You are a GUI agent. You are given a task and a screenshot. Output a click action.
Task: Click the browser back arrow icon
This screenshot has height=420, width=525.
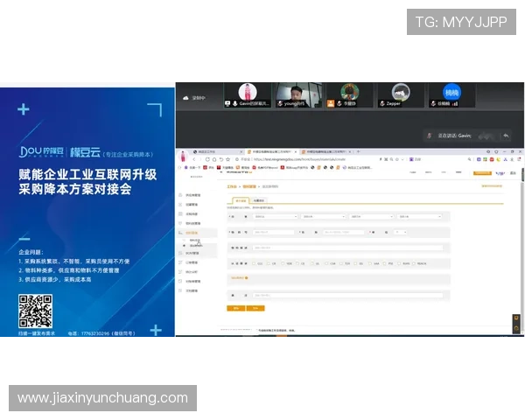click(x=193, y=159)
